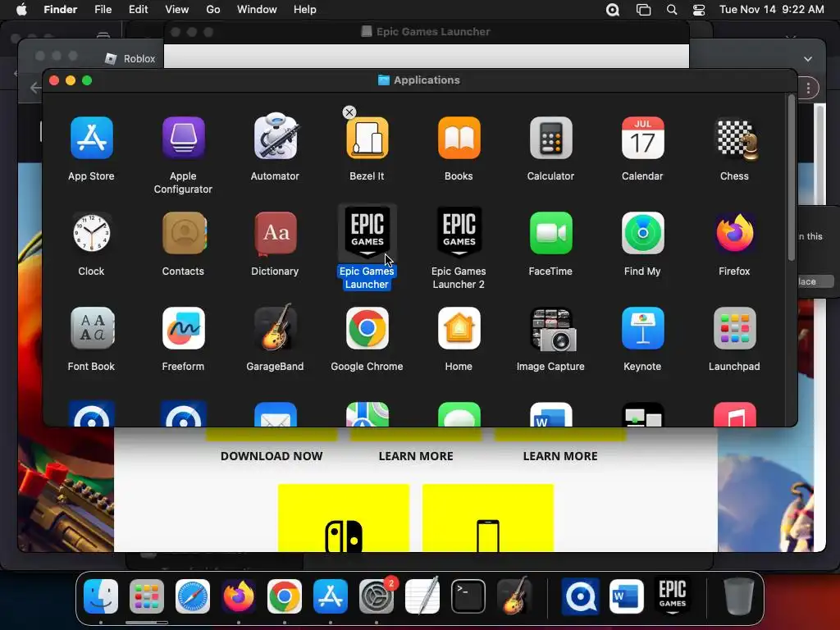This screenshot has height=630, width=840.
Task: Click the Stage Manager menu bar icon
Action: click(x=643, y=10)
